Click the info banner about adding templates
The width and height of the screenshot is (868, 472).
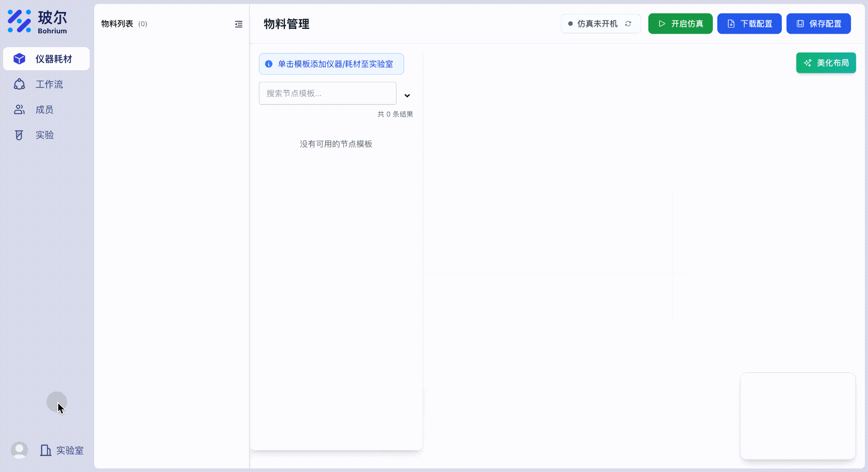pyautogui.click(x=331, y=64)
